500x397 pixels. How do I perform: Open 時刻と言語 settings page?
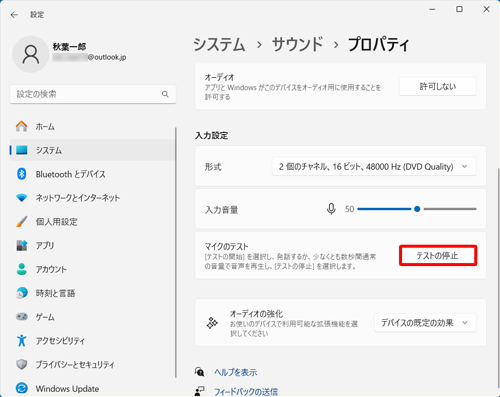(x=92, y=293)
